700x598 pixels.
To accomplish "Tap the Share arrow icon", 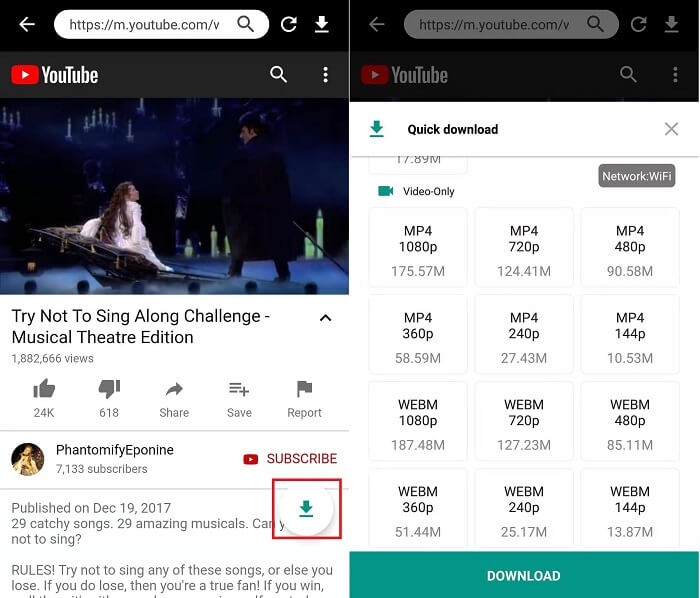I will tap(174, 389).
